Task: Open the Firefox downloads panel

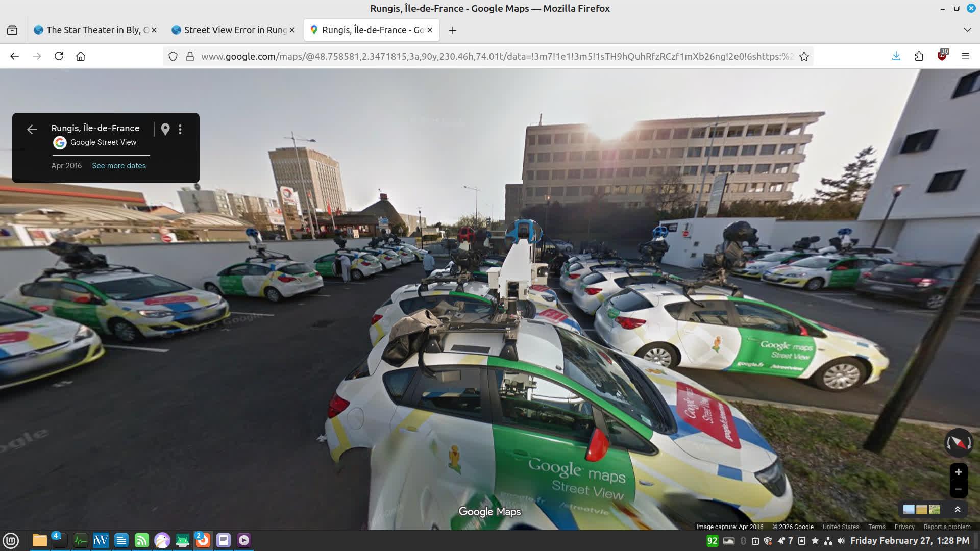Action: point(896,57)
